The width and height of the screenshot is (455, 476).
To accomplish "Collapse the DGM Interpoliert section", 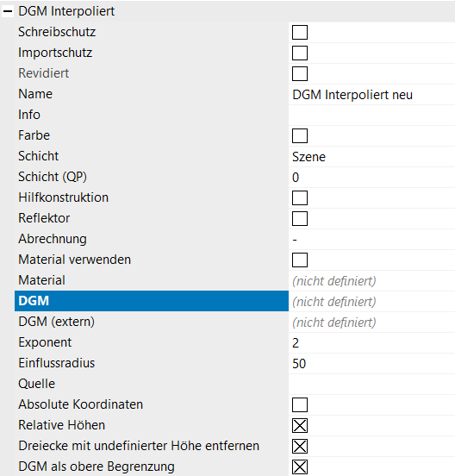I will coord(8,11).
